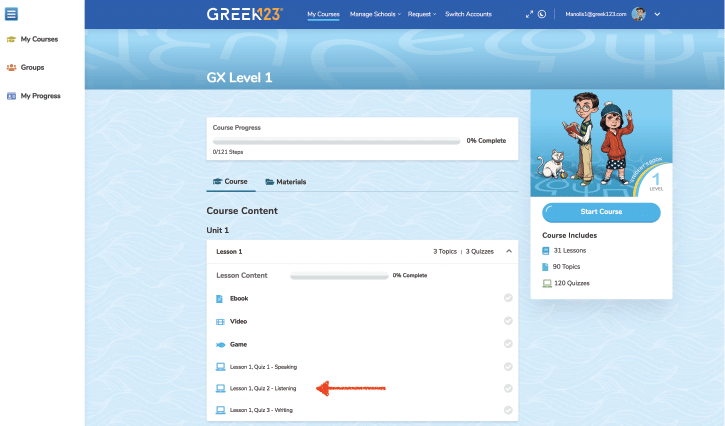The width and height of the screenshot is (725, 426).
Task: Click the GREEK123 logo
Action: click(245, 14)
